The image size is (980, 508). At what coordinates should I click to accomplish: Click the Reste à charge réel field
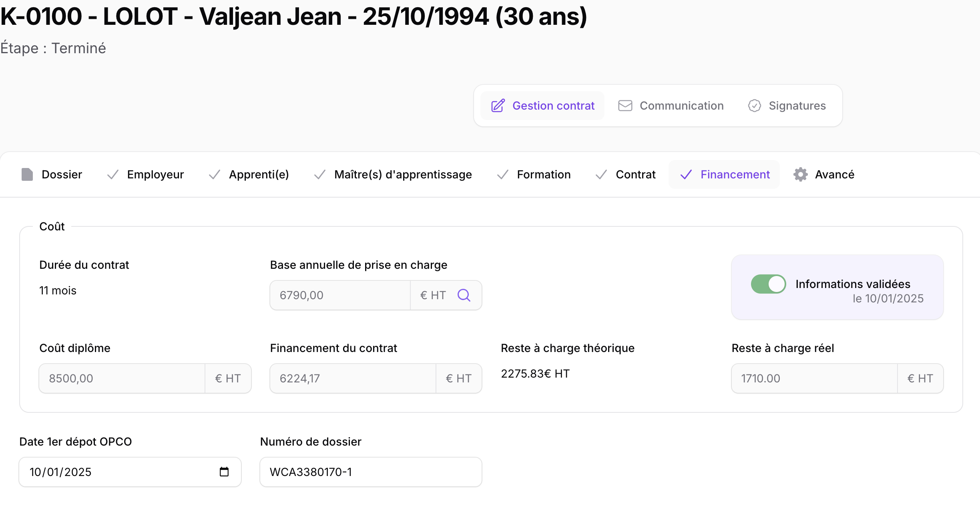(x=813, y=378)
